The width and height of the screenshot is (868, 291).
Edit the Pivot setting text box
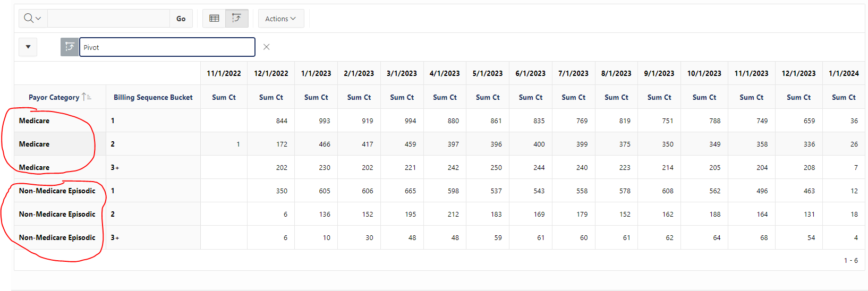click(x=167, y=47)
